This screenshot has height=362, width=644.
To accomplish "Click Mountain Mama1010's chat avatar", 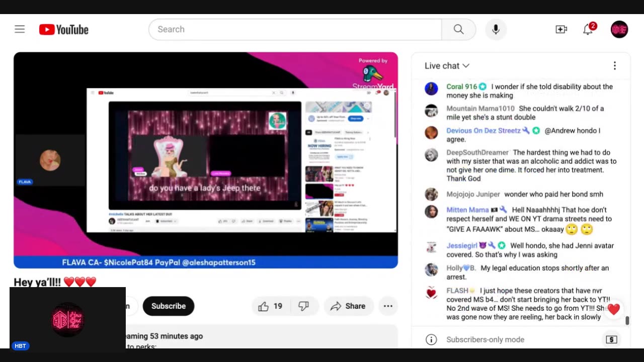I will pyautogui.click(x=431, y=111).
